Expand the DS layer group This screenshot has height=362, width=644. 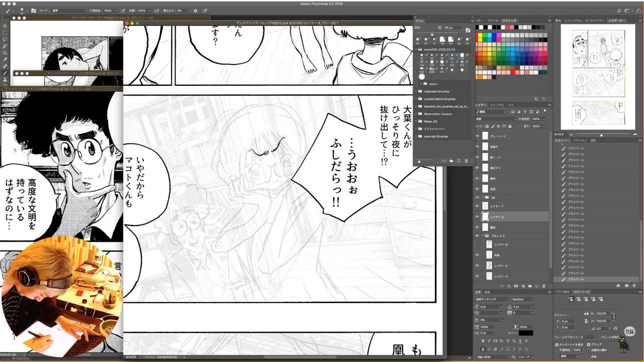tap(483, 197)
